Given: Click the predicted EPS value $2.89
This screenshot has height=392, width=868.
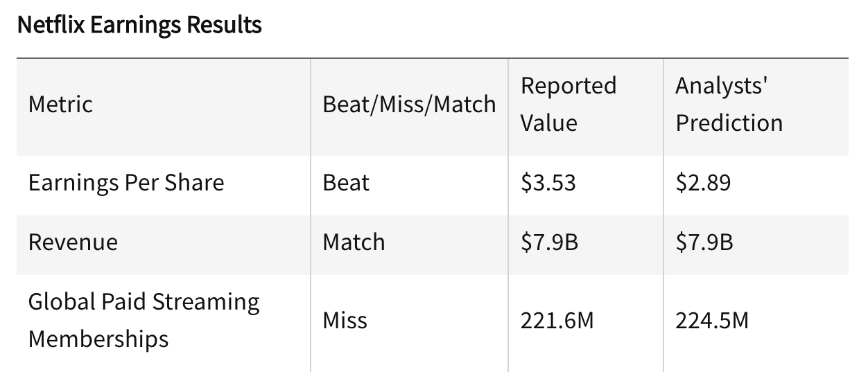Looking at the screenshot, I should [x=703, y=183].
